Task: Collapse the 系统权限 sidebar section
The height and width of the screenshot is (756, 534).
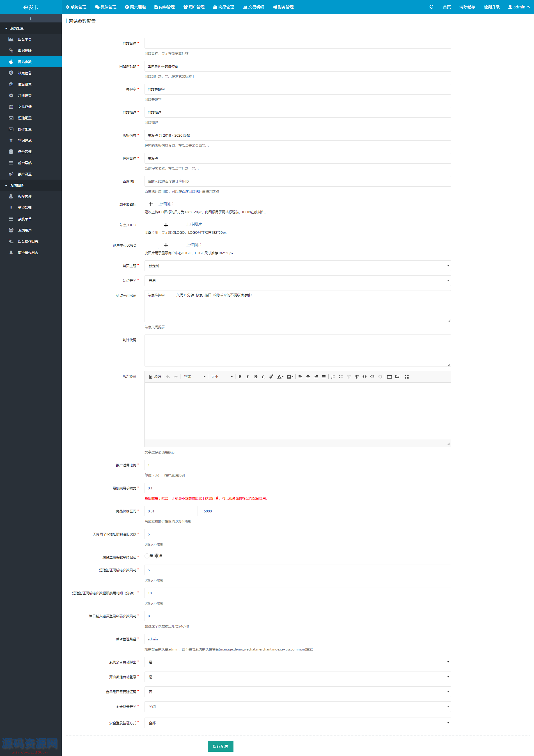Action: point(31,185)
